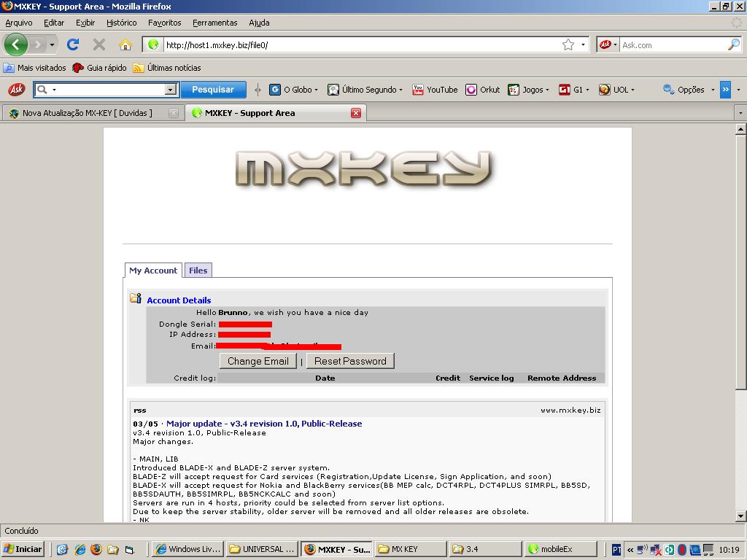Open the 3.4 folder taskbar item
The image size is (747, 560).
[x=485, y=549]
